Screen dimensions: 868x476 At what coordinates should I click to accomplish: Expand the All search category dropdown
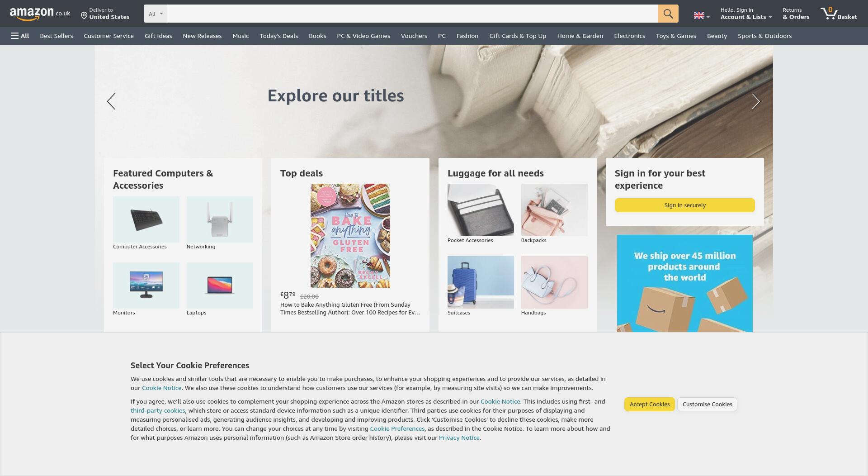(156, 14)
